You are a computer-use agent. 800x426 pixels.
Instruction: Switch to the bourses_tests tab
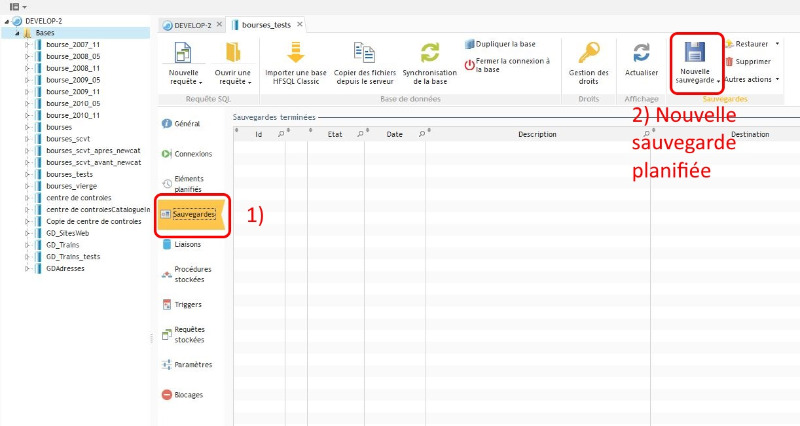[x=266, y=25]
